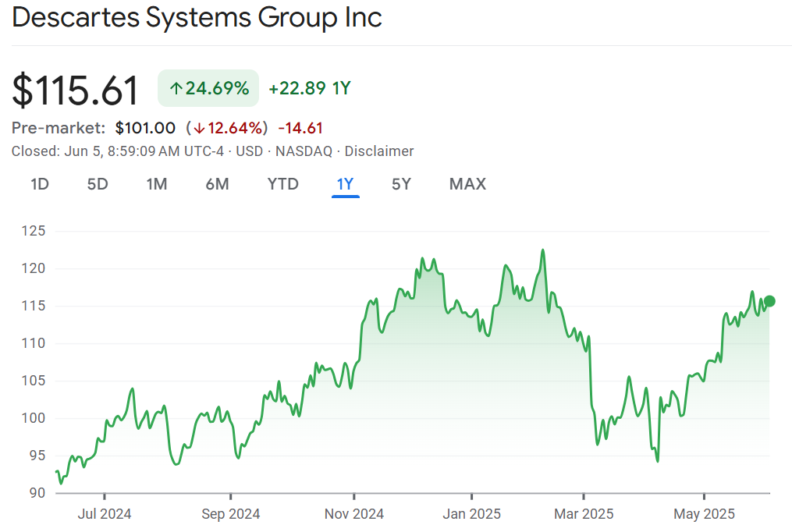This screenshot has height=532, width=792.
Task: Show the 1M price history
Action: (x=157, y=184)
